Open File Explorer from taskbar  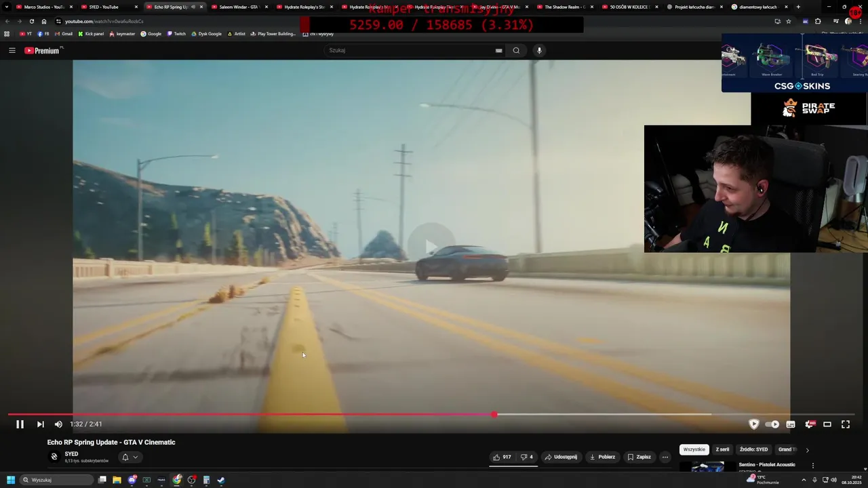coord(117,480)
